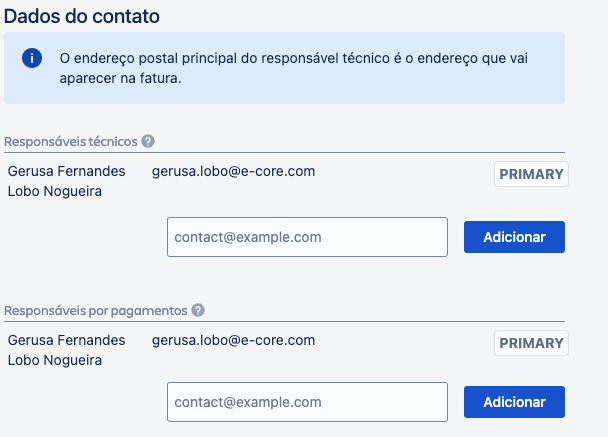Viewport: 608px width, 437px height.
Task: Click the Responsáveis técnicos section label
Action: point(71,141)
